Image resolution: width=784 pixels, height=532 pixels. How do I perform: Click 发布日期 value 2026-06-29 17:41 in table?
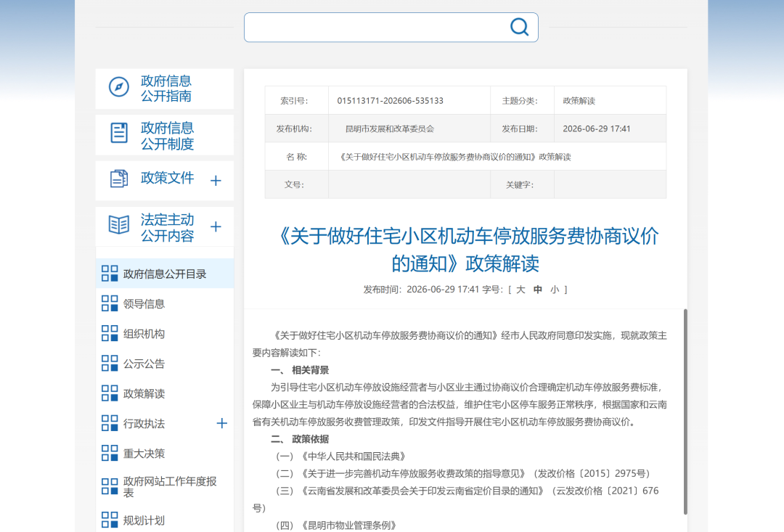tap(597, 129)
